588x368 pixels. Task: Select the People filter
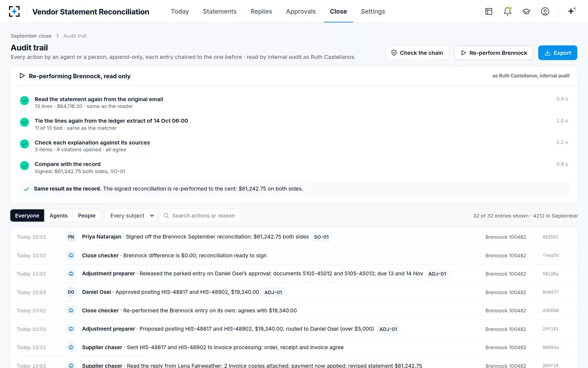(x=87, y=215)
